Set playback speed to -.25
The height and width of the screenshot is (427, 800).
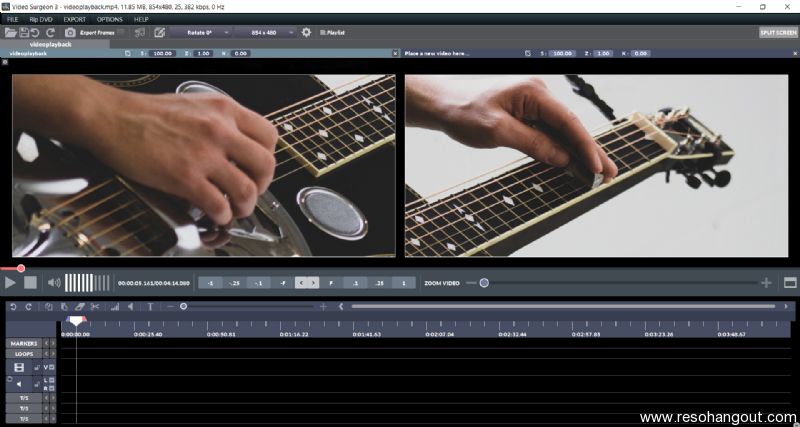pyautogui.click(x=234, y=283)
